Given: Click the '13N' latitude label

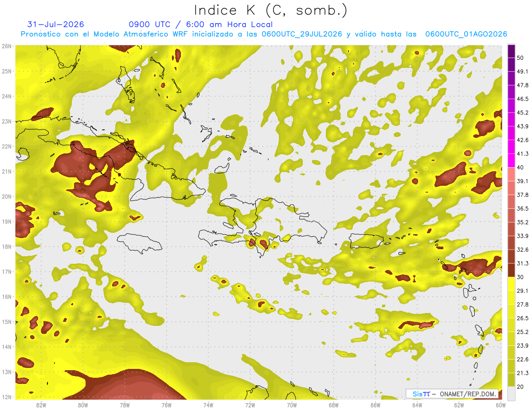Looking at the screenshot, I should 7,372.
